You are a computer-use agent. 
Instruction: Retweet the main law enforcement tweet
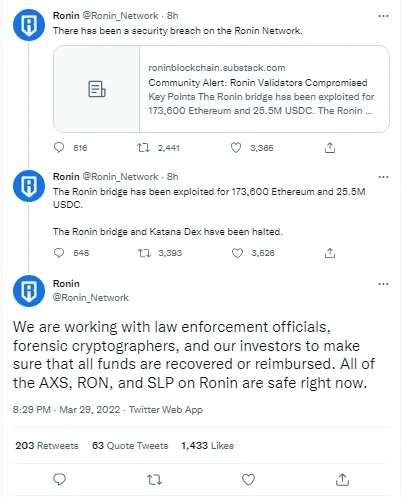(154, 480)
